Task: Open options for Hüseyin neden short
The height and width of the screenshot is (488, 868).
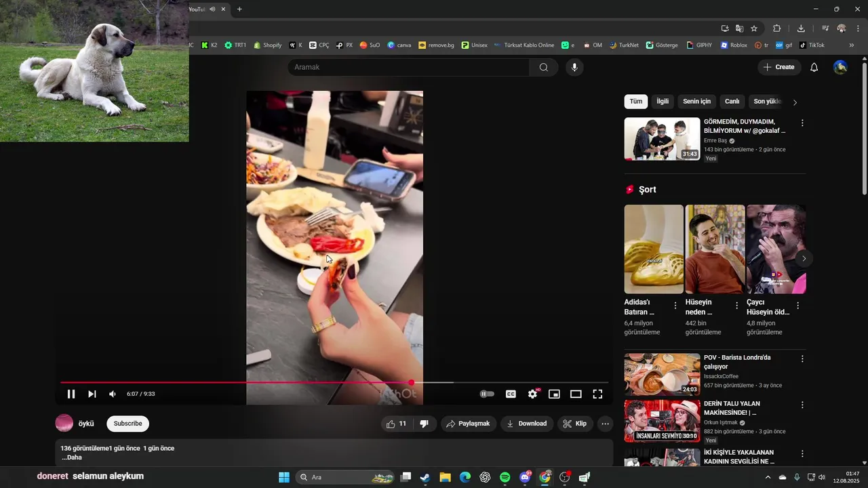Action: pyautogui.click(x=736, y=306)
